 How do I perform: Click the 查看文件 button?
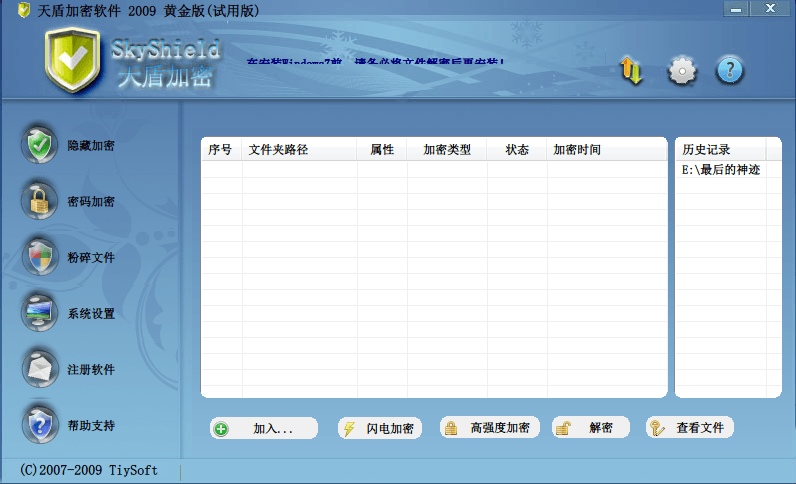(690, 428)
